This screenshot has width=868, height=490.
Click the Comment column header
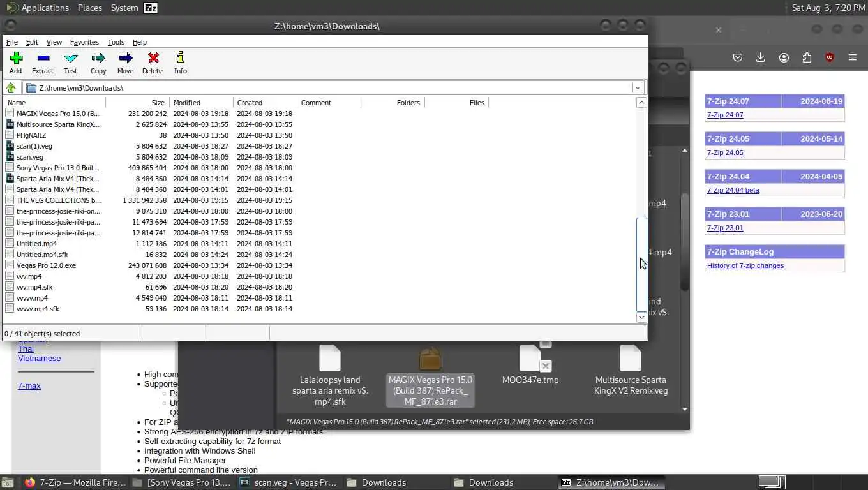tap(329, 103)
